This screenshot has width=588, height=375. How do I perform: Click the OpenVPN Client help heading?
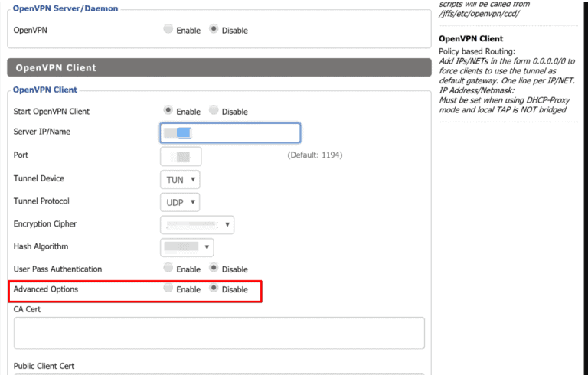[x=471, y=39]
